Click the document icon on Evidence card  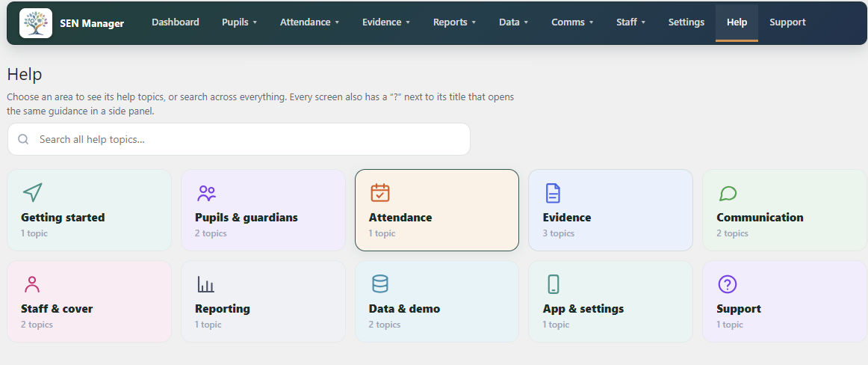(553, 193)
